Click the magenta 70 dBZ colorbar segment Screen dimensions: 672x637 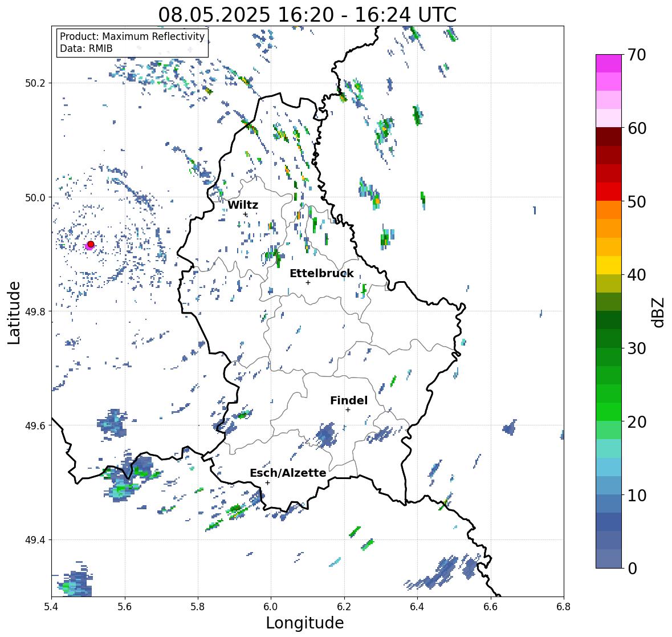pos(609,63)
